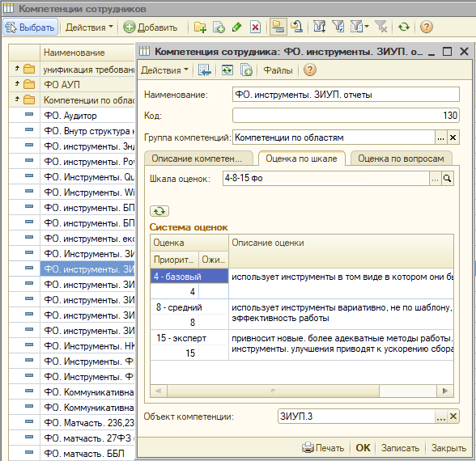
Task: Click the red X delete mark icon
Action: pyautogui.click(x=255, y=27)
